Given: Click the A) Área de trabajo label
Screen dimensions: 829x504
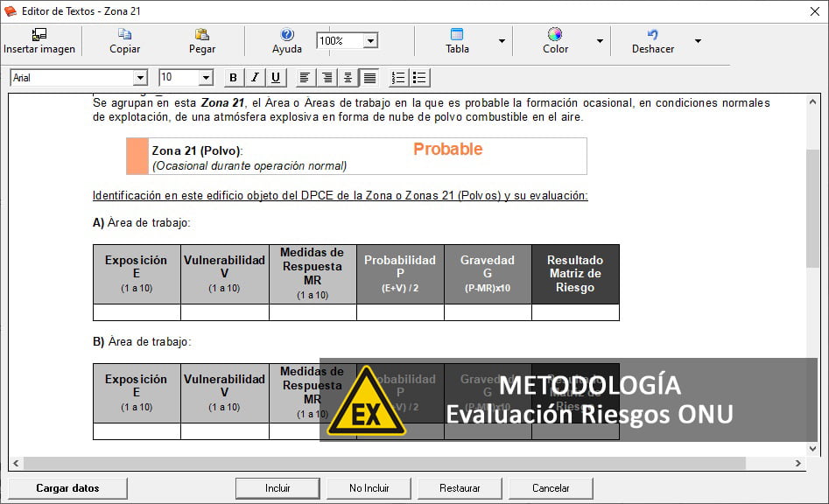Looking at the screenshot, I should (x=141, y=222).
